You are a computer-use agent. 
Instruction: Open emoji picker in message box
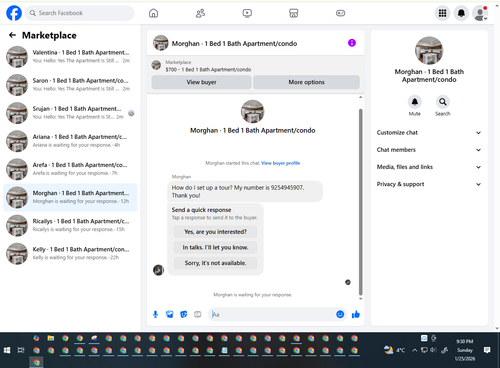coord(340,314)
